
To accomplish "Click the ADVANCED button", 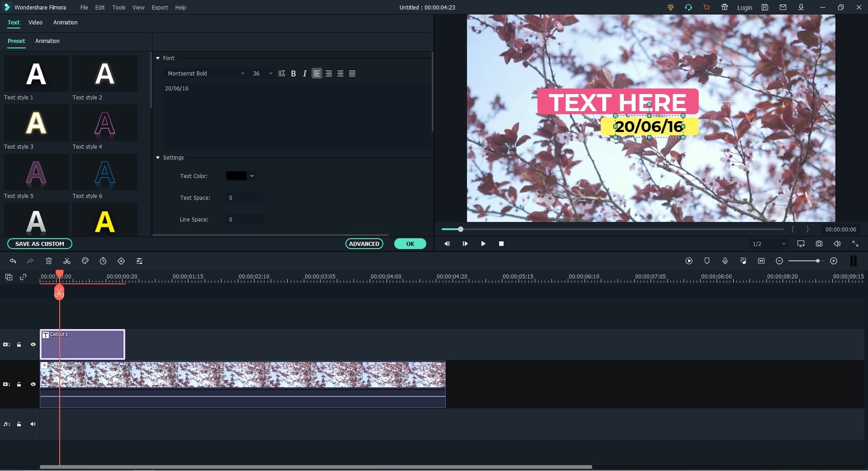I will 364,244.
